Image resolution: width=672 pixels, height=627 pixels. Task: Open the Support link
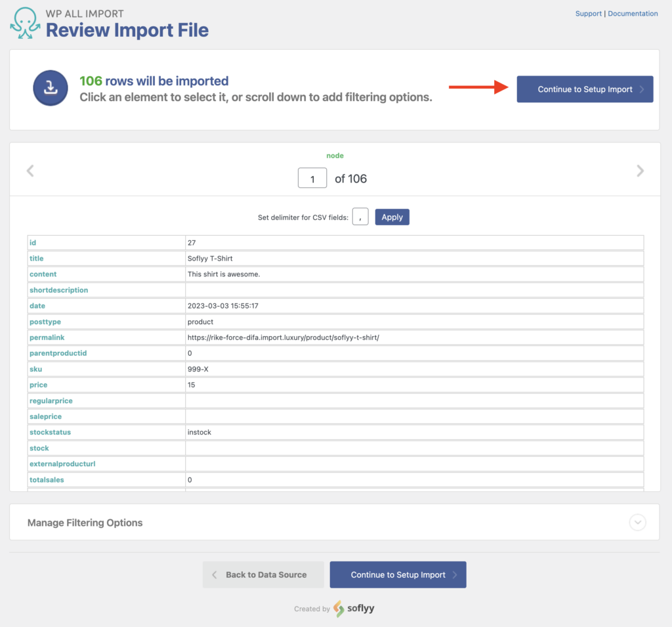[588, 13]
